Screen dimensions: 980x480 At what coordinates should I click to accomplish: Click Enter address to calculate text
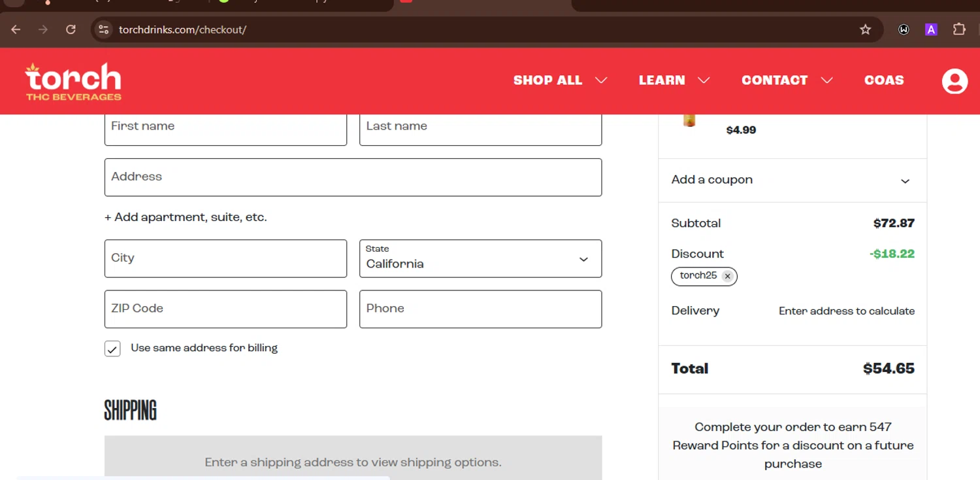point(847,311)
